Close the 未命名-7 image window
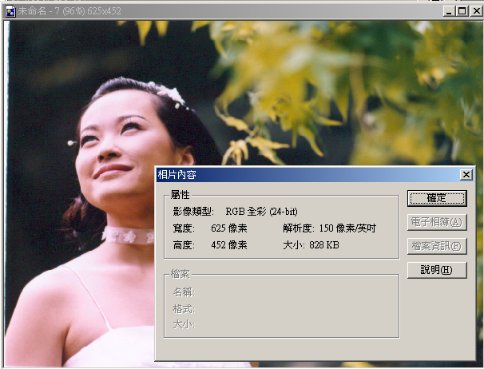This screenshot has width=484, height=369. pyautogui.click(x=477, y=11)
